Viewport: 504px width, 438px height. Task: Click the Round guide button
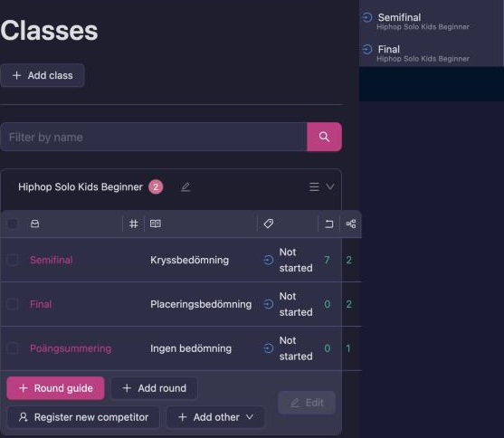(55, 388)
